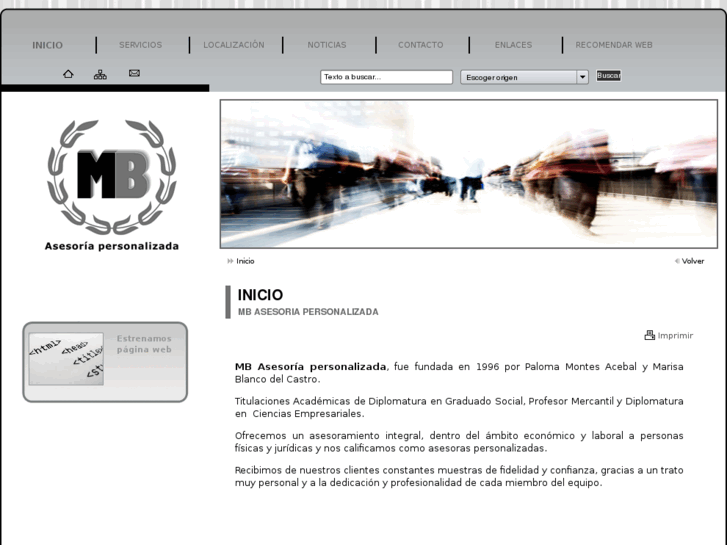Click the Volver link
The image size is (727, 545).
[x=693, y=261]
